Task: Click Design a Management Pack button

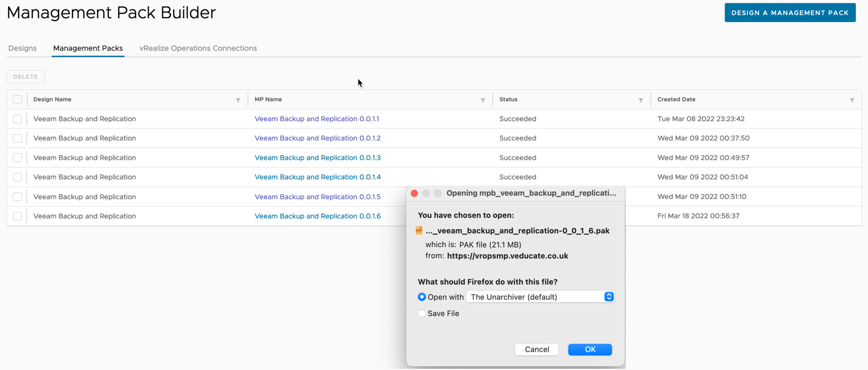Action: coord(790,12)
